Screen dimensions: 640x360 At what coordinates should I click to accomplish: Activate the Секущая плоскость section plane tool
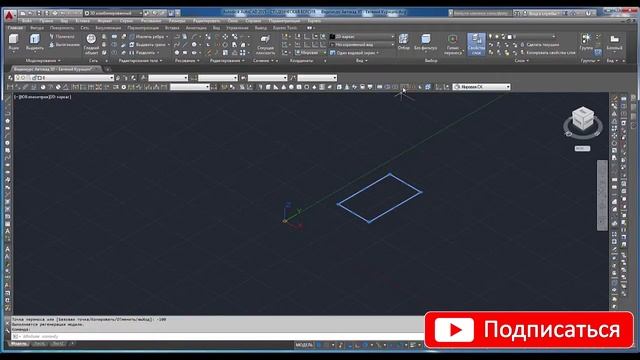[265, 44]
